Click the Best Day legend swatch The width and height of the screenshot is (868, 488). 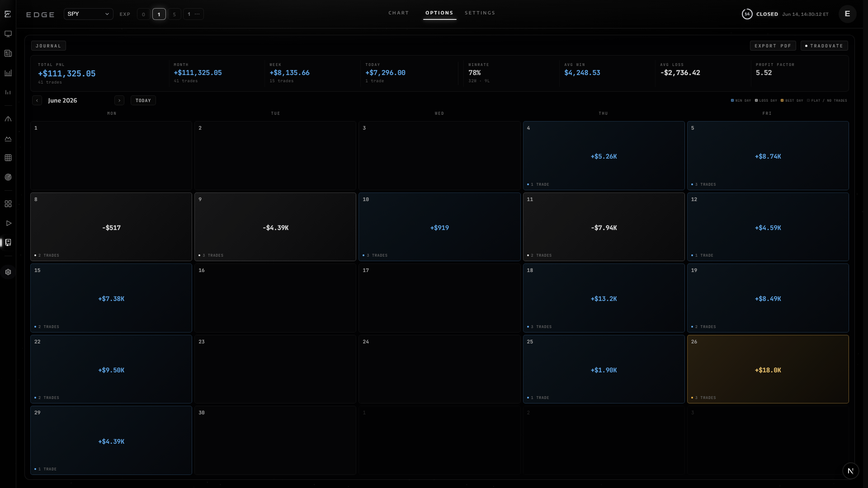tap(782, 101)
